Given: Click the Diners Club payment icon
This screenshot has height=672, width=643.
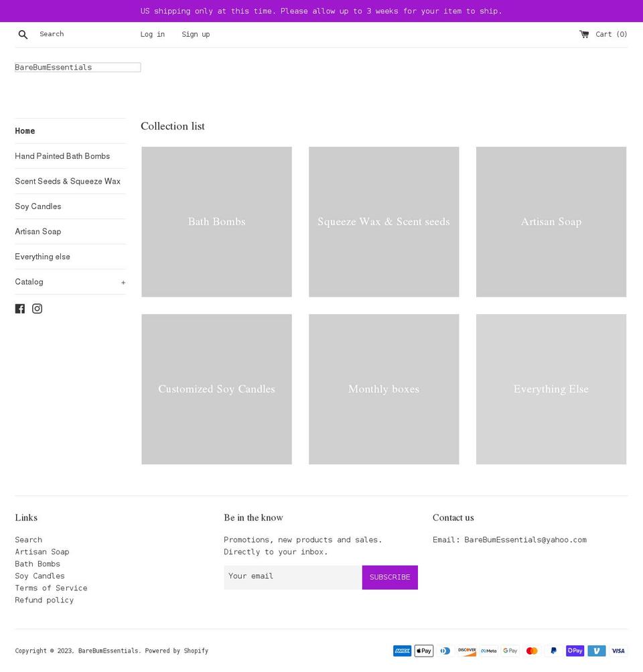Looking at the screenshot, I should pos(445,651).
